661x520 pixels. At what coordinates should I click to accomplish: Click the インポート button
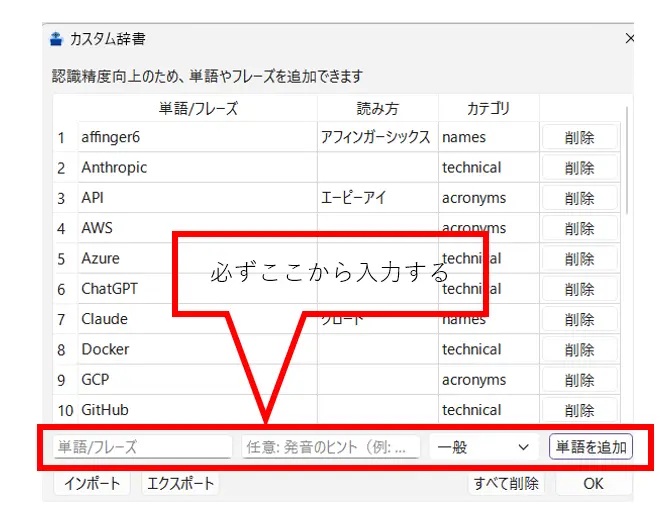click(x=92, y=483)
